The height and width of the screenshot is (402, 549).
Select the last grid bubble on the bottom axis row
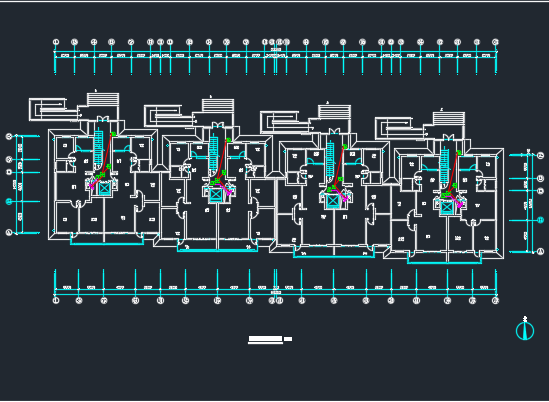(x=495, y=300)
